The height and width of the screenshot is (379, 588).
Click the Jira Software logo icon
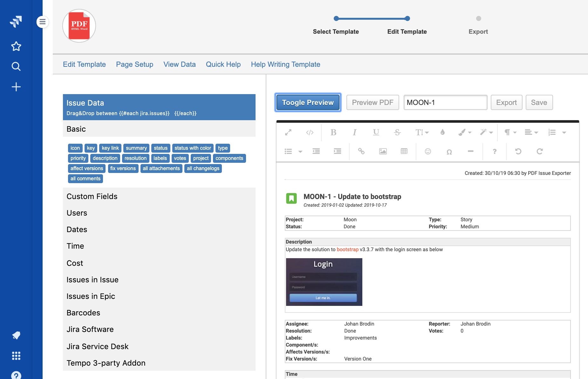16,22
